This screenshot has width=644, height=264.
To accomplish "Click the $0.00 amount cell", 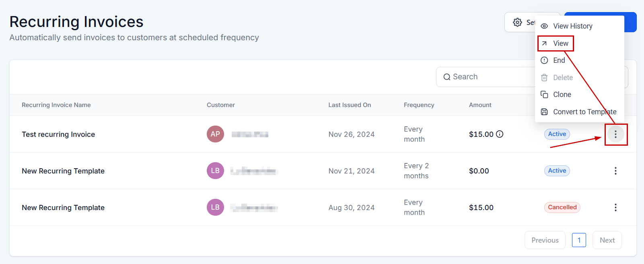I will [x=479, y=171].
